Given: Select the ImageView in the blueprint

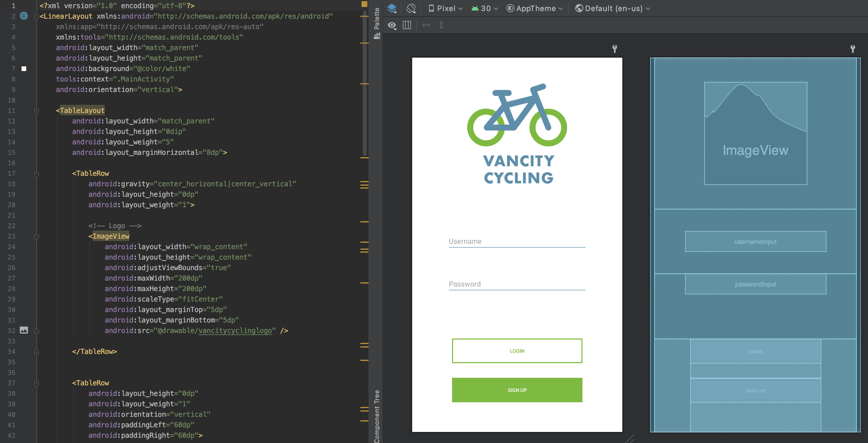Looking at the screenshot, I should pyautogui.click(x=755, y=133).
